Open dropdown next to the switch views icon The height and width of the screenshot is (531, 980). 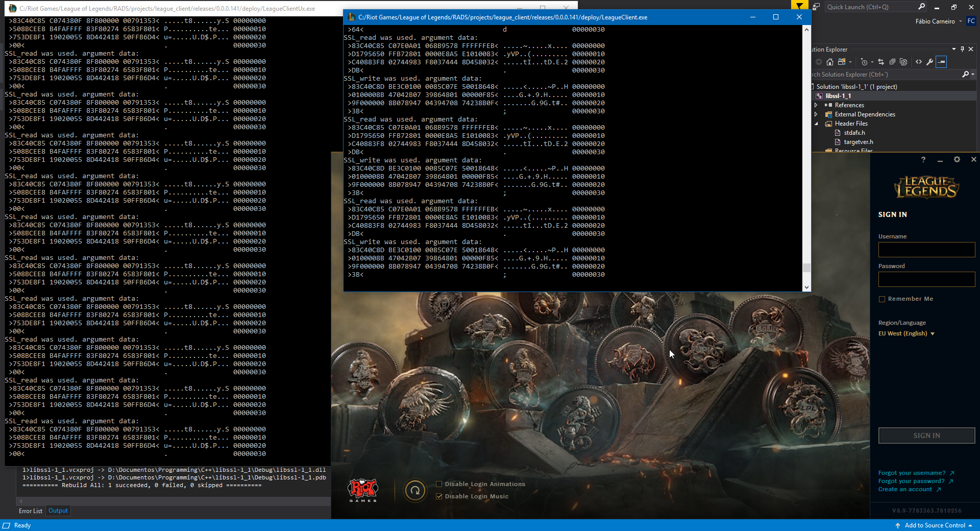(x=850, y=62)
